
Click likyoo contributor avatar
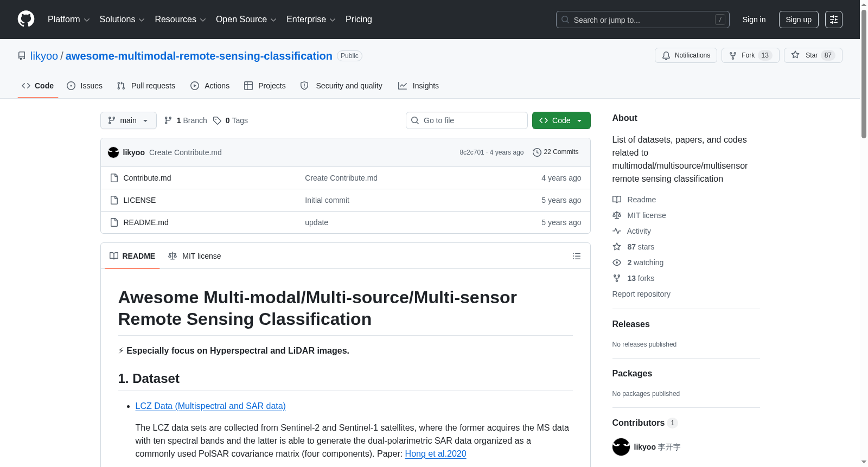(621, 447)
